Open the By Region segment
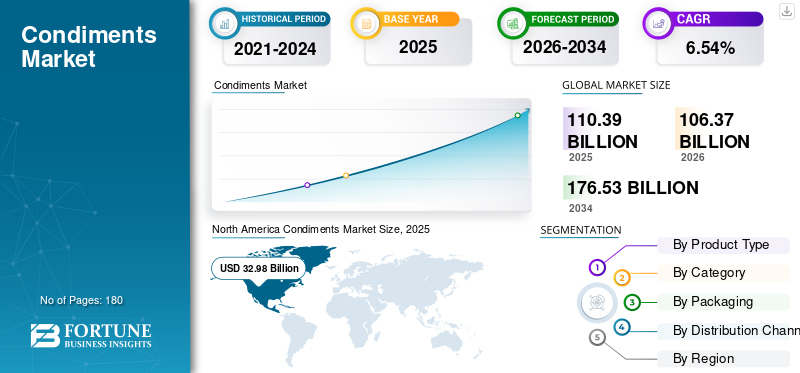This screenshot has width=800, height=373. coord(723,359)
